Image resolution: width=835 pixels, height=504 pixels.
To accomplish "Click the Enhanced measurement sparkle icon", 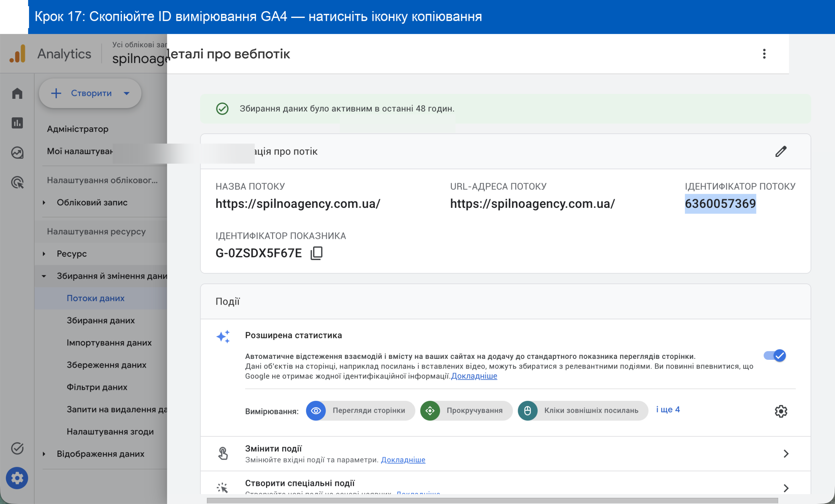I will (223, 337).
